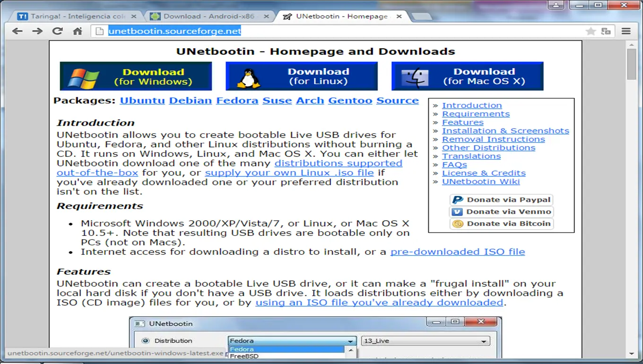Open 'using an ISO file you've already downloaded' link
Viewport: 643px width, 364px height.
(379, 303)
